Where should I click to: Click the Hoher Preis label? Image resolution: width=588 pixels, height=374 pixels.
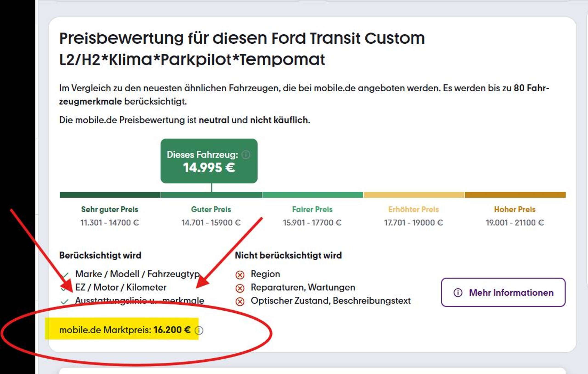click(515, 209)
